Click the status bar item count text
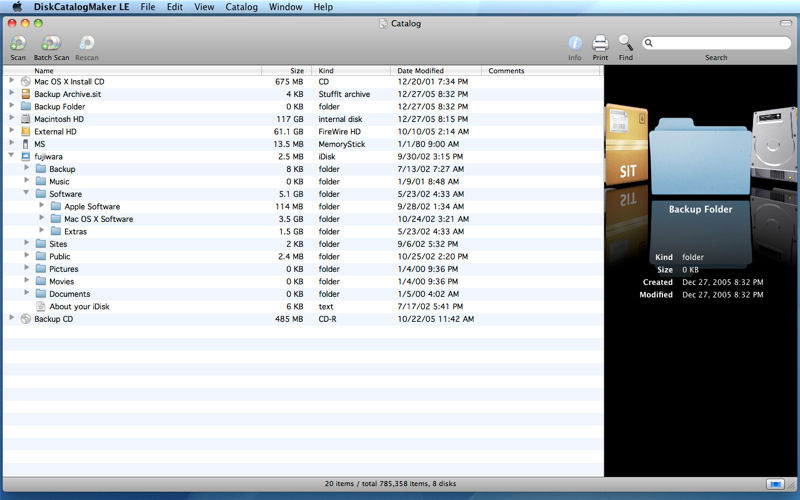 click(390, 484)
